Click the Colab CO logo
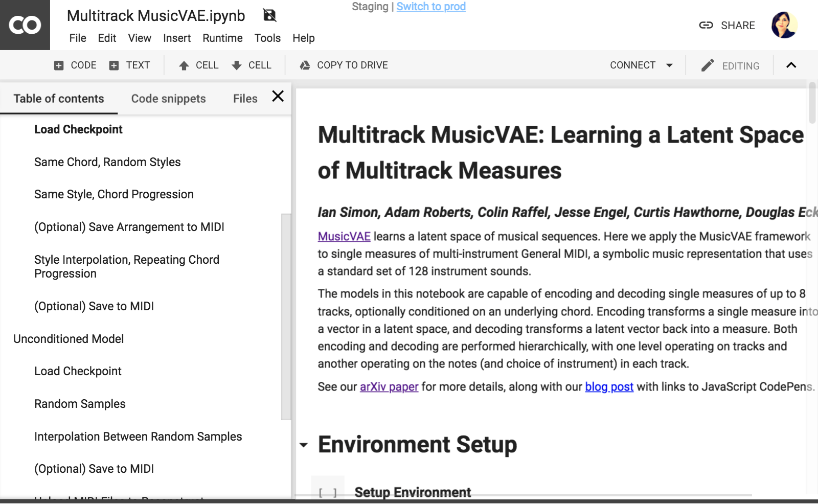The width and height of the screenshot is (818, 504). [25, 25]
